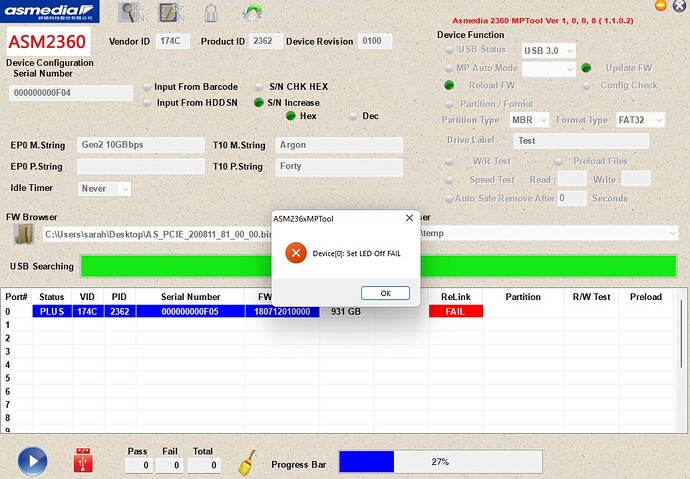Click OK in the error dialog
Image resolution: width=690 pixels, height=479 pixels.
385,293
